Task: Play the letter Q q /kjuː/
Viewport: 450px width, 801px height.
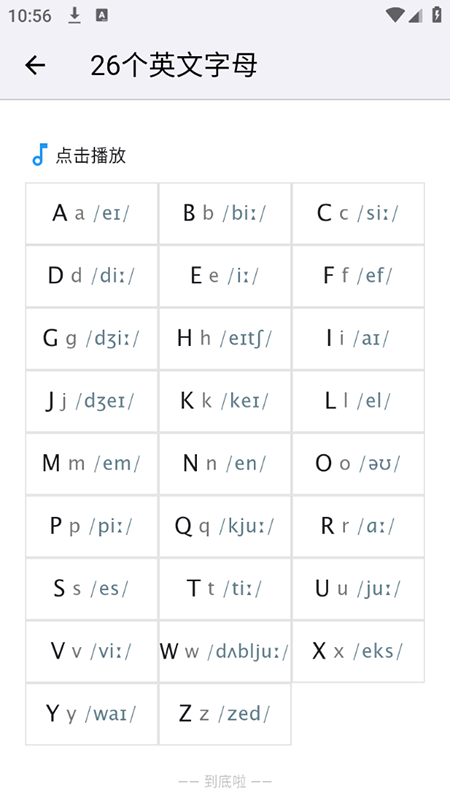Action: [225, 526]
